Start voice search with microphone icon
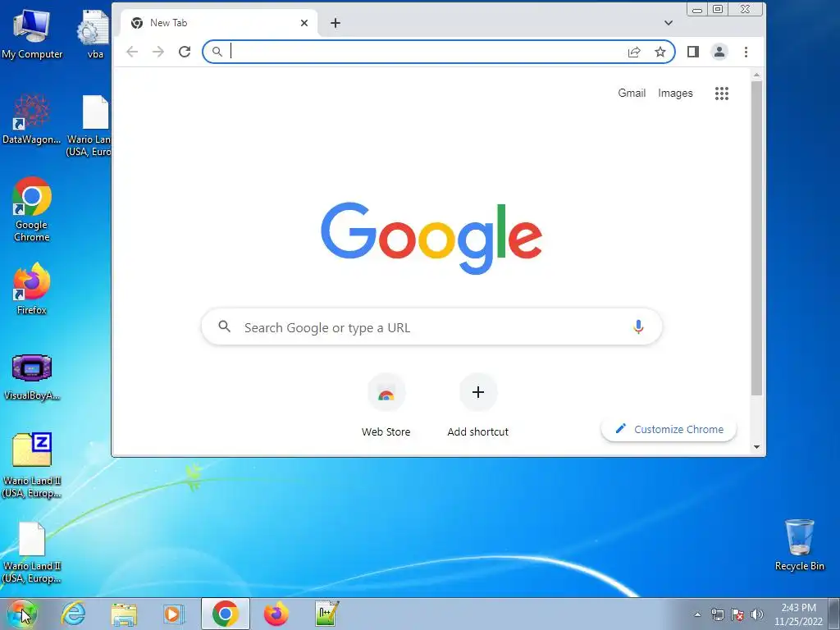Image resolution: width=840 pixels, height=630 pixels. click(638, 326)
